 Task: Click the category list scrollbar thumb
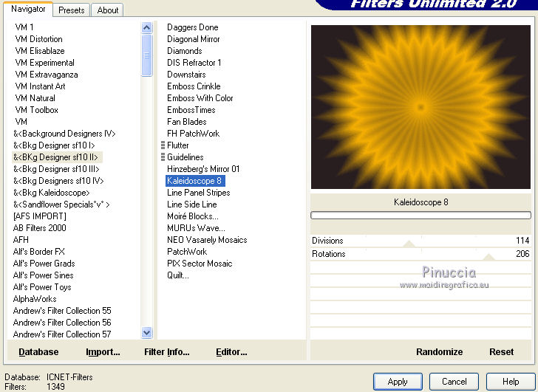tap(147, 55)
